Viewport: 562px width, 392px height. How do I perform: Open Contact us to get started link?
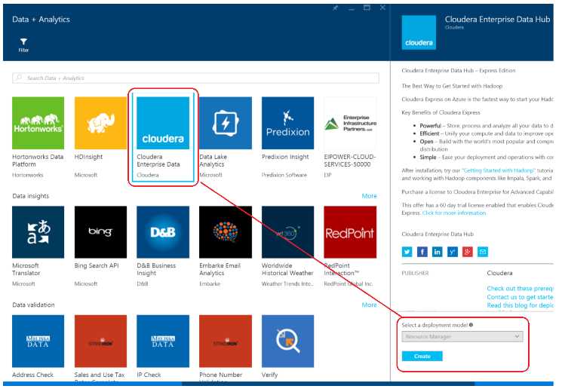click(x=520, y=297)
